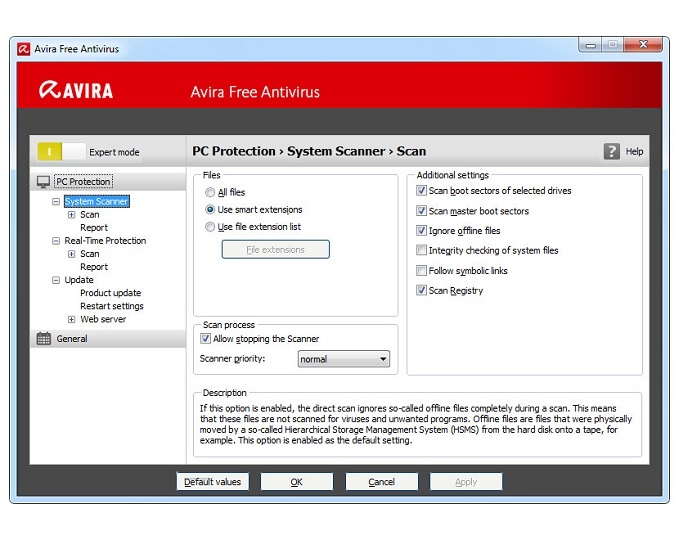Click the Default values button
The width and height of the screenshot is (679, 540).
pos(212,482)
